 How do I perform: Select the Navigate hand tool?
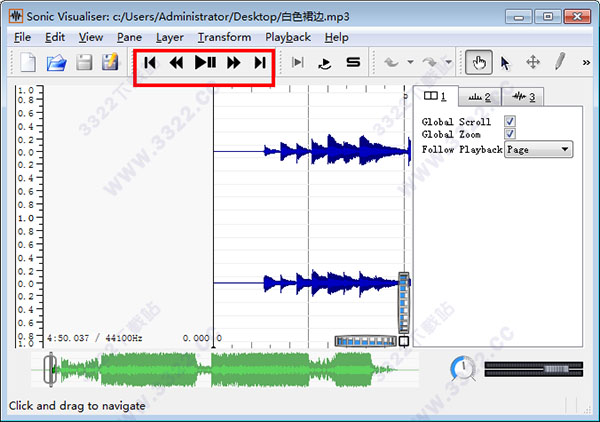click(x=479, y=62)
